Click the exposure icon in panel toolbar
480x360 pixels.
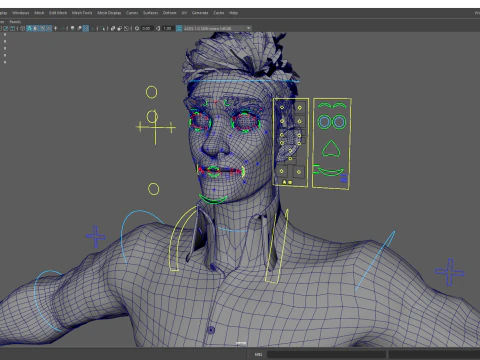pyautogui.click(x=137, y=28)
